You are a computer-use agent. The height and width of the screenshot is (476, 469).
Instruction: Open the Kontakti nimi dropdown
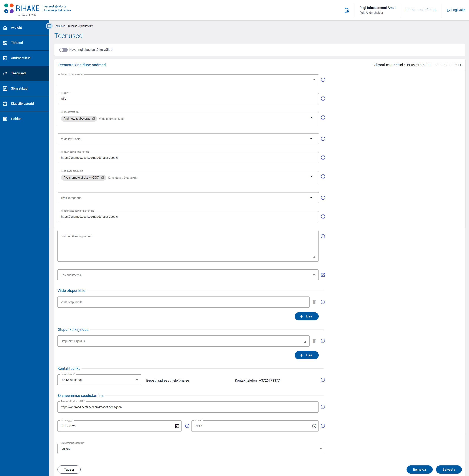[99, 380]
